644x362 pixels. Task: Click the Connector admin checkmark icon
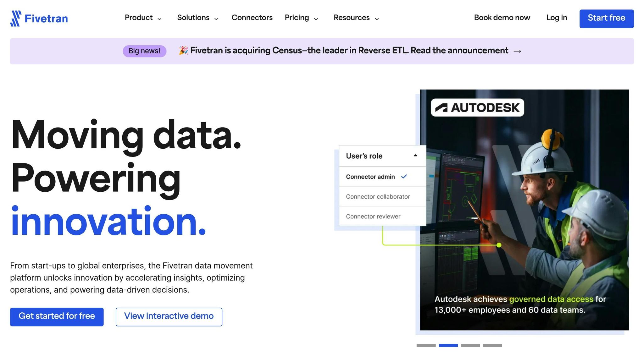pos(404,177)
